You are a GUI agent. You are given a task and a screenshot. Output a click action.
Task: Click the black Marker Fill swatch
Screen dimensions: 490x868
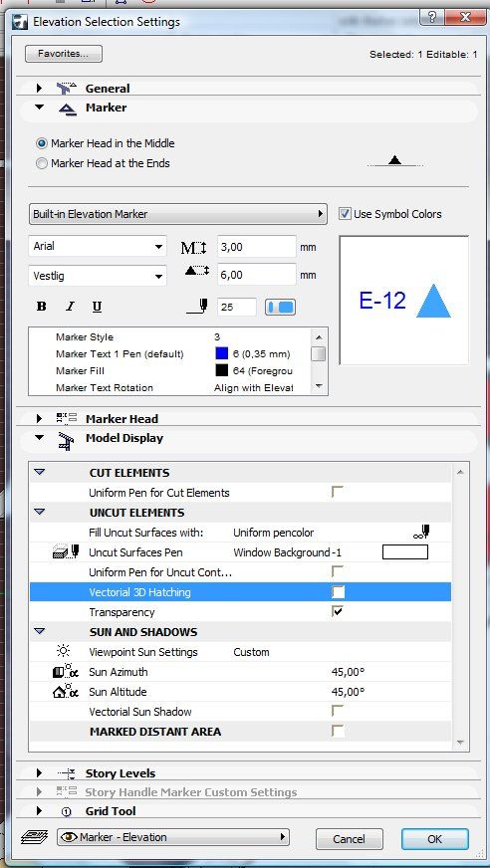pos(221,370)
